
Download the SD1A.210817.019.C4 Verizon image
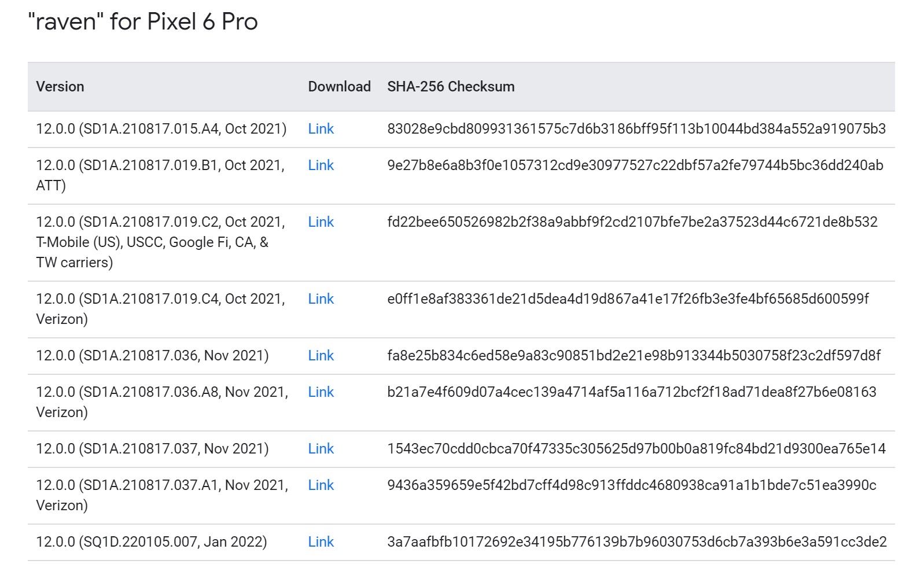click(321, 299)
